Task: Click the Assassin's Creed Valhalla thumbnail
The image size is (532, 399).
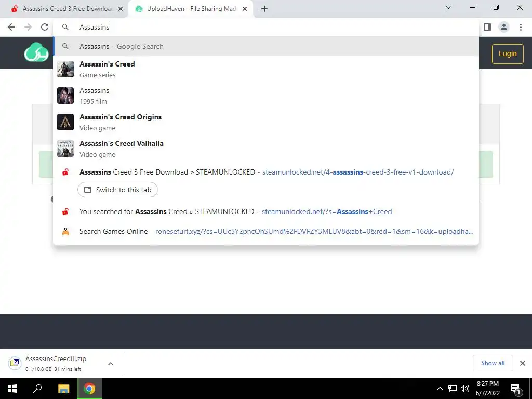Action: [65, 149]
